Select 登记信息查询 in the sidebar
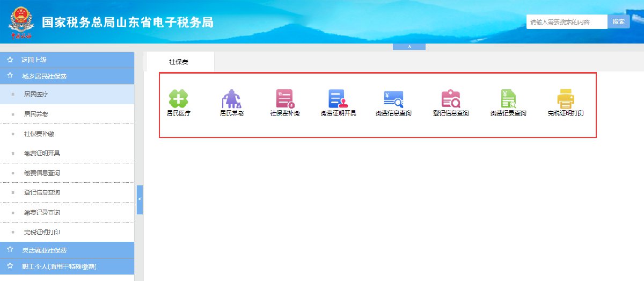 (x=67, y=193)
